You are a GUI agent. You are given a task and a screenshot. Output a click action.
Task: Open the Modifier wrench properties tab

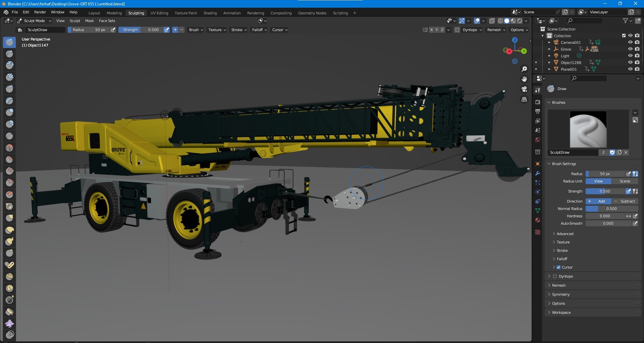click(x=538, y=173)
